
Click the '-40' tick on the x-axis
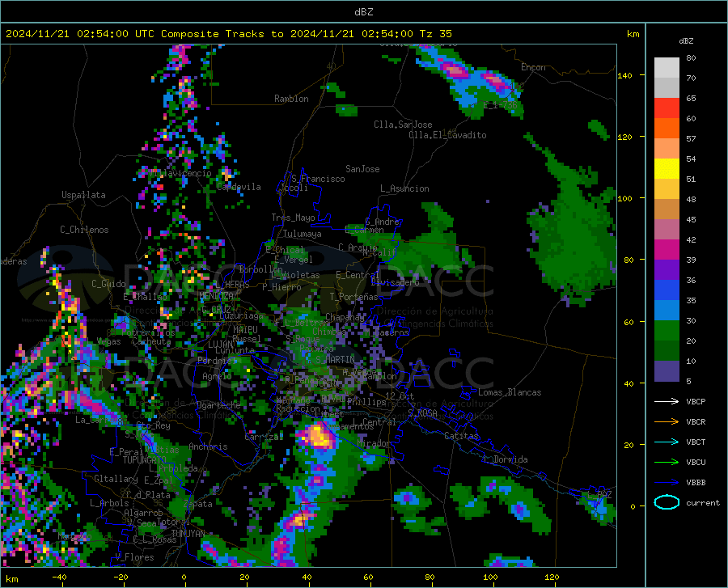tap(59, 577)
